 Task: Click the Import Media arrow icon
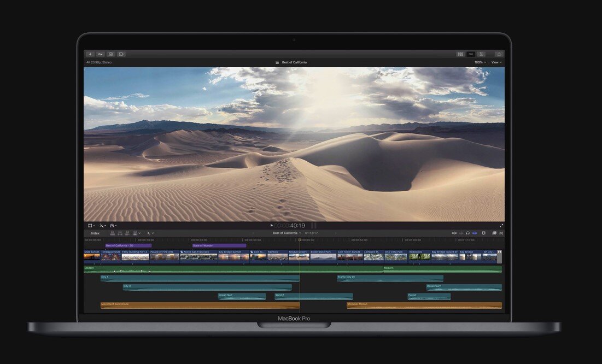point(90,54)
